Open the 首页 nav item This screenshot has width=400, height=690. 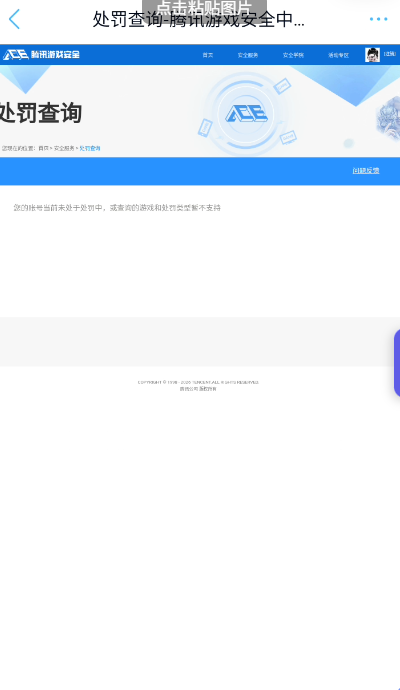coord(208,55)
